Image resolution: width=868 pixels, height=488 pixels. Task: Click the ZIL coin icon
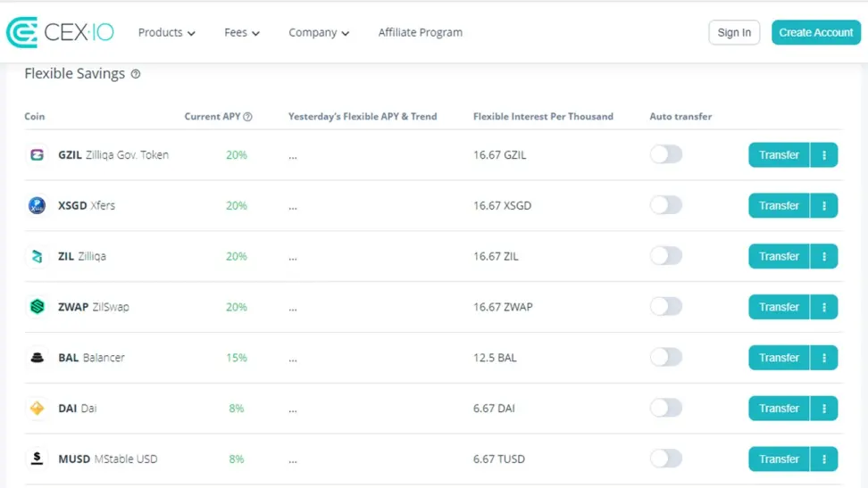(x=38, y=256)
